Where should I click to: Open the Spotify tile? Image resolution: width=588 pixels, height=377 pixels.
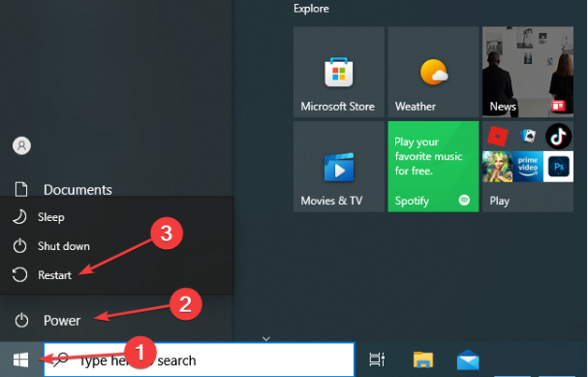(433, 166)
